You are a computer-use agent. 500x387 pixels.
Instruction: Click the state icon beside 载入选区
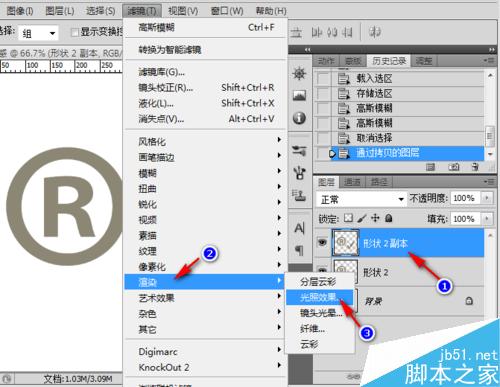pos(344,78)
